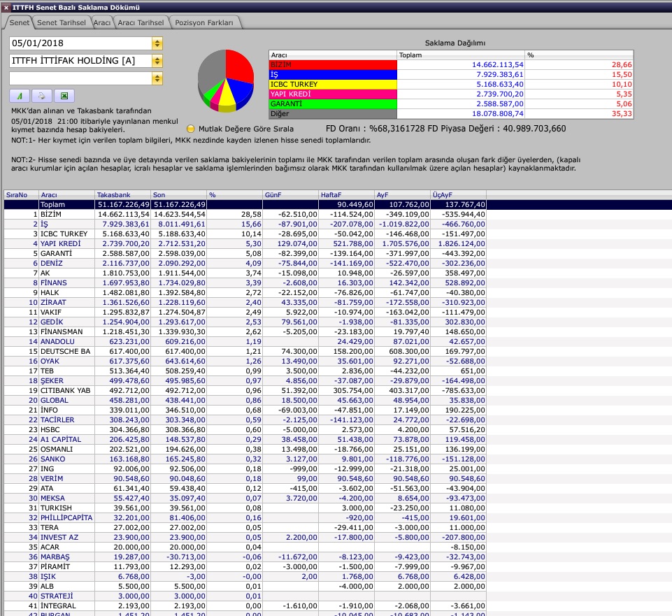The image size is (672, 616).
Task: Select the DENİZ broker row
Action: point(245,264)
